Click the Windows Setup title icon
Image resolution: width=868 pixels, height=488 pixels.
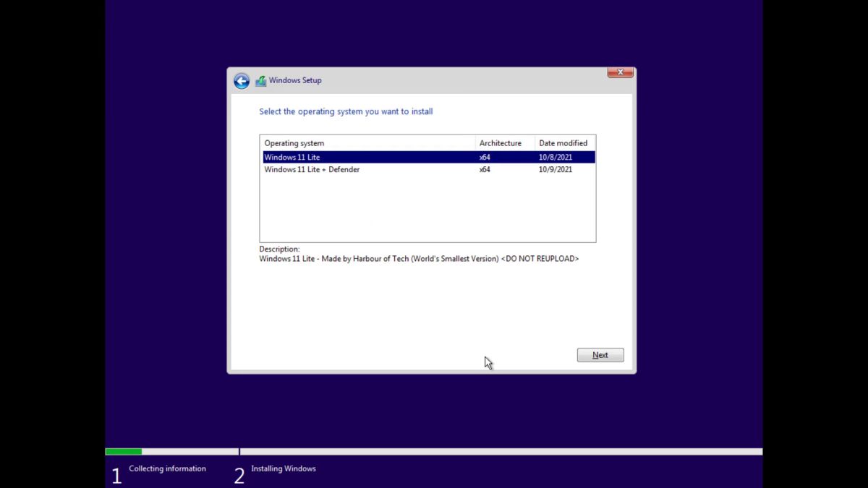260,81
